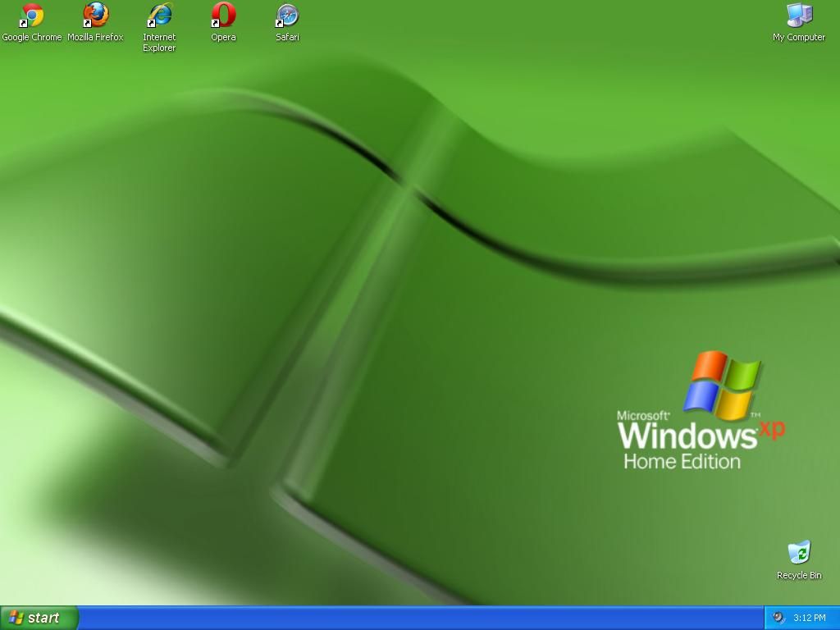Viewport: 840px width, 630px height.
Task: Open the Opera browser
Action: [x=222, y=15]
